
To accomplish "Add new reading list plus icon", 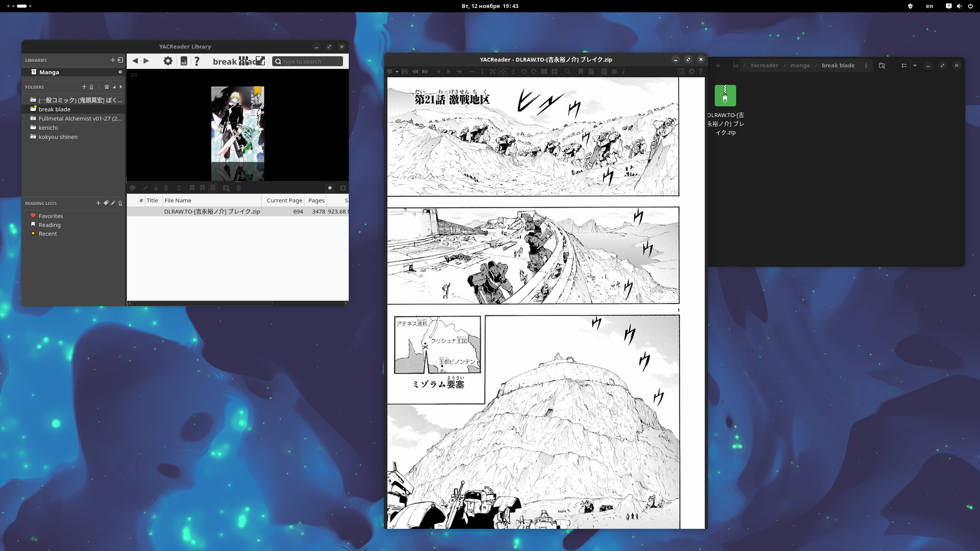I will [98, 203].
